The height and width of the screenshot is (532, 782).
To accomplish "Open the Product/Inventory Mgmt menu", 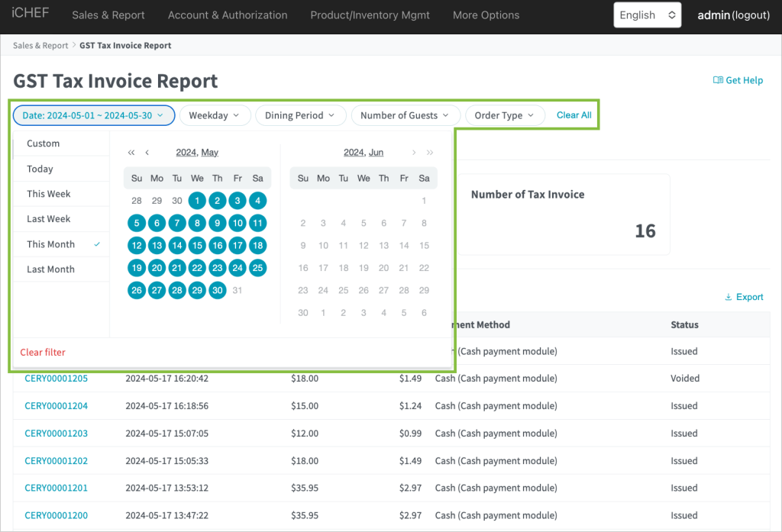I will (x=370, y=15).
